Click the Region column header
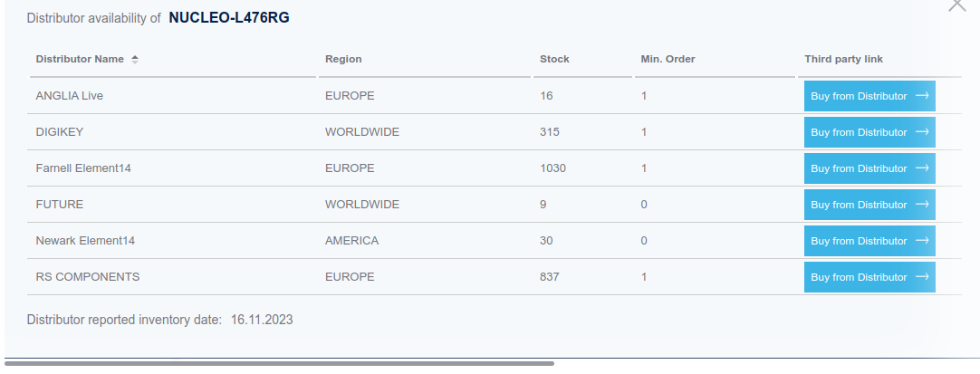The height and width of the screenshot is (374, 980). tap(343, 60)
